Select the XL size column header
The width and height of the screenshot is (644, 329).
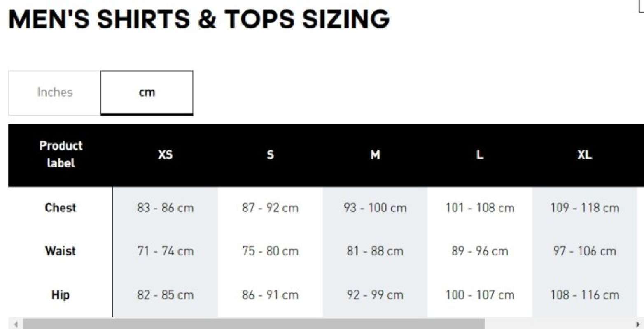(x=584, y=155)
